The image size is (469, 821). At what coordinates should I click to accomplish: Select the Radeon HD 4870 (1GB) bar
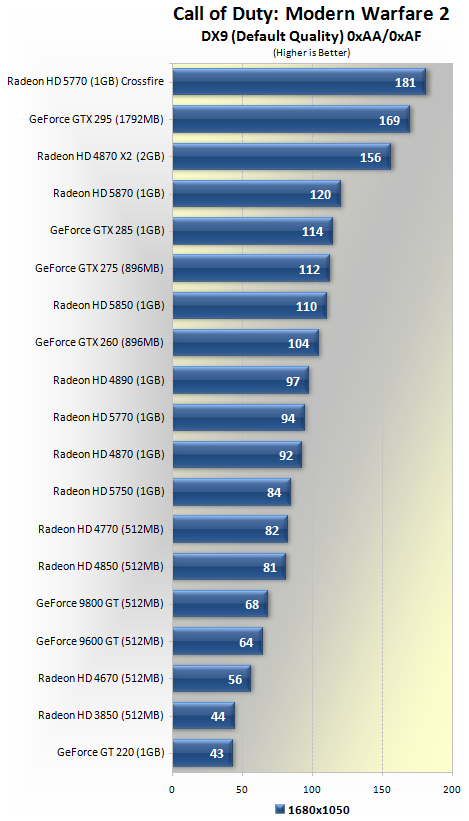(237, 455)
